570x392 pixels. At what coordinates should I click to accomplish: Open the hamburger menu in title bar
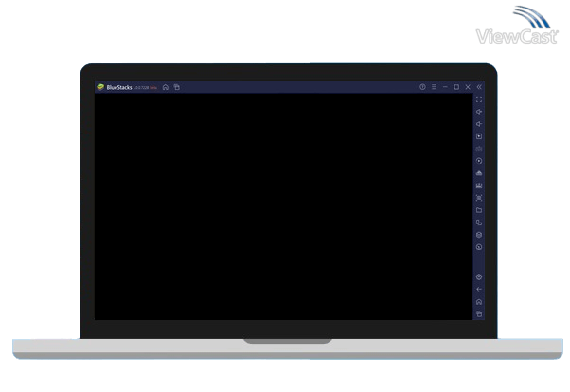434,87
